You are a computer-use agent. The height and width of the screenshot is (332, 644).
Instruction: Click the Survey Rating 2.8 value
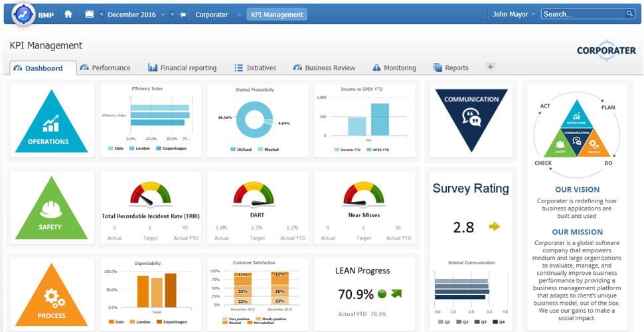pos(463,227)
